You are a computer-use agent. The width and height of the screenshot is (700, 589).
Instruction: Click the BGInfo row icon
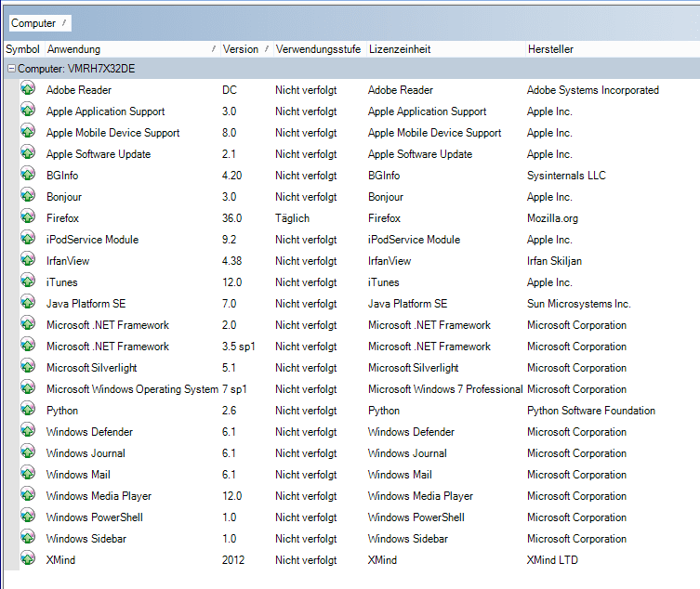[28, 174]
